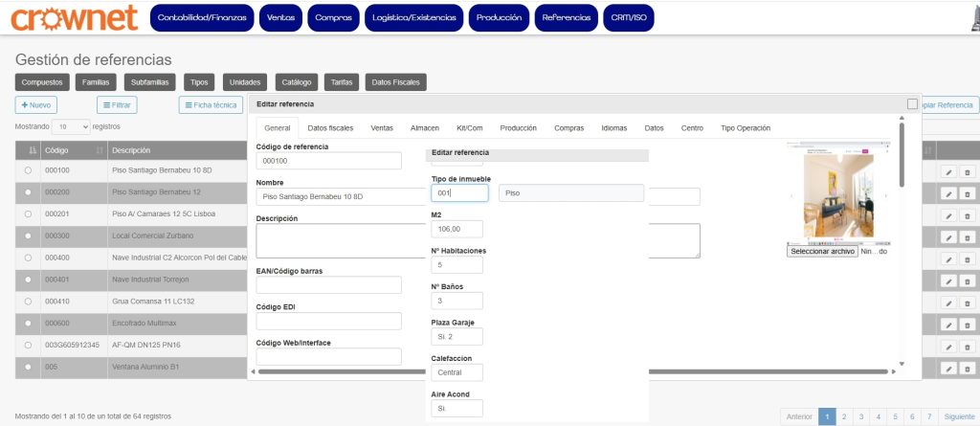The image size is (980, 426).
Task: Open the records-per-page dropdown
Action: pos(72,126)
